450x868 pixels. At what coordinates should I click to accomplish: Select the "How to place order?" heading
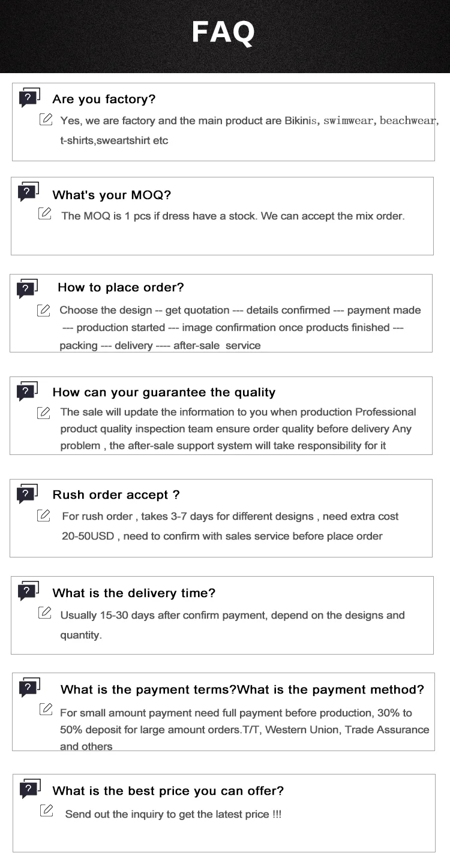[121, 288]
